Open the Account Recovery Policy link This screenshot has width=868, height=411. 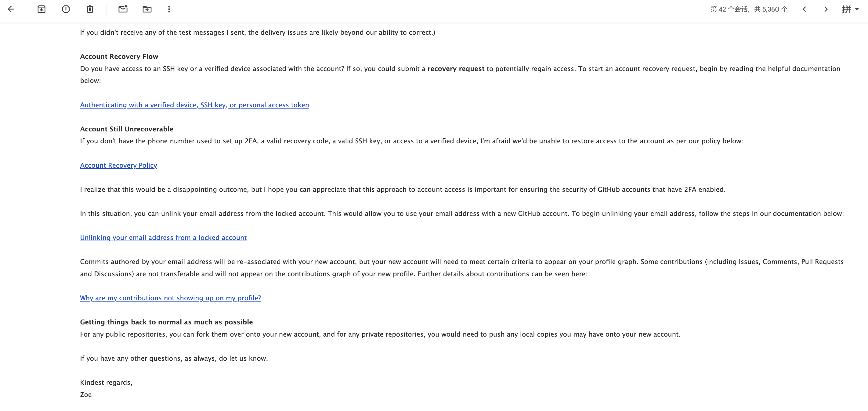pyautogui.click(x=118, y=165)
